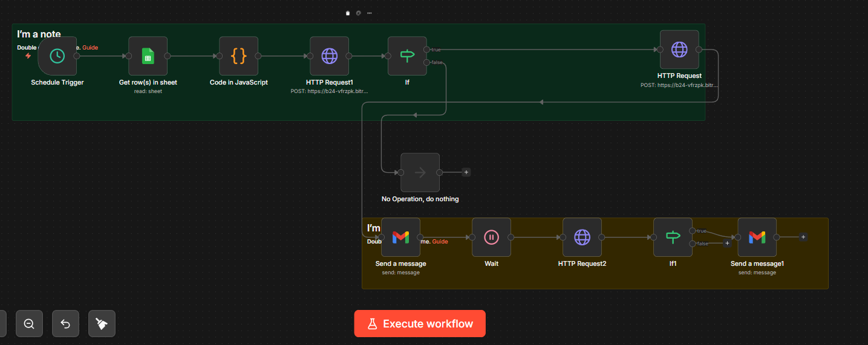Click the If node true output port
This screenshot has width=868, height=345.
pyautogui.click(x=427, y=50)
